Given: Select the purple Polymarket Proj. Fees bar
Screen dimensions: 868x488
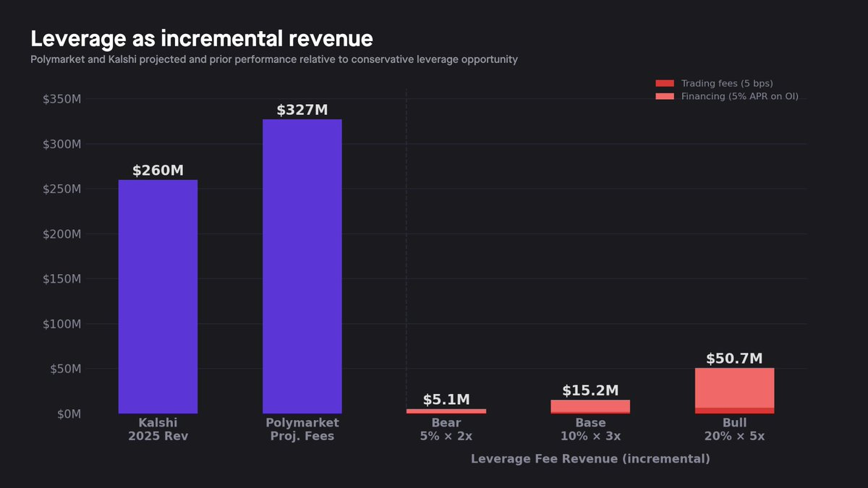Looking at the screenshot, I should [302, 266].
